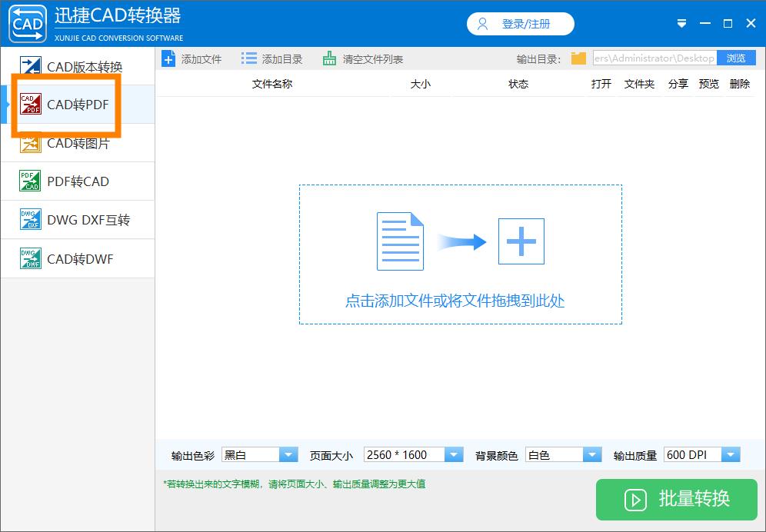
Task: Open the PDF转CAD conversion function
Action: coord(77,181)
